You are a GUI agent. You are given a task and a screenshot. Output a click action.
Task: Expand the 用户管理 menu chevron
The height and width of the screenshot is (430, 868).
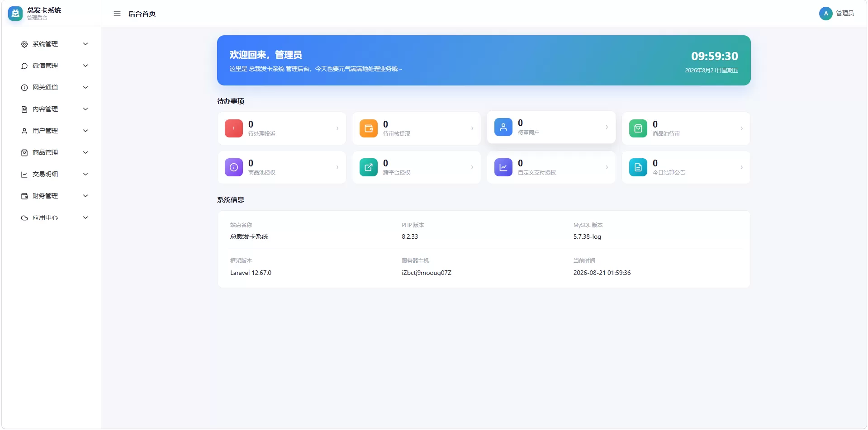point(85,131)
